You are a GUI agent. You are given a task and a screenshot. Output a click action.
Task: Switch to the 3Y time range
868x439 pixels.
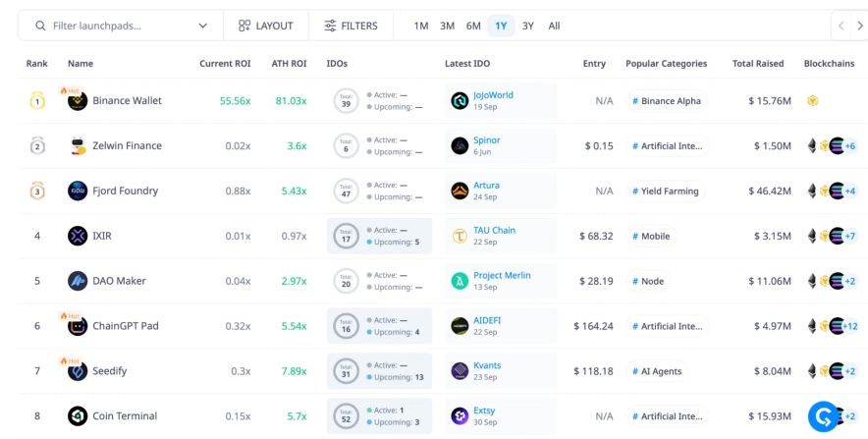pyautogui.click(x=528, y=26)
